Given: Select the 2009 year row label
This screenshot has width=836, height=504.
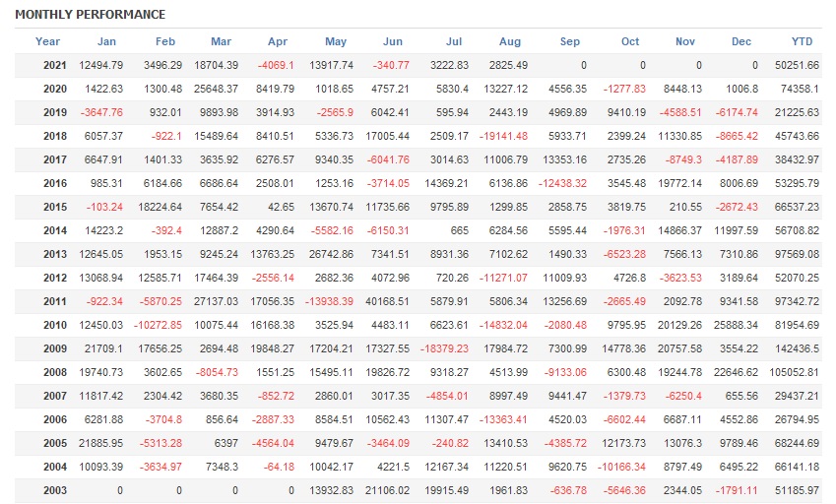Looking at the screenshot, I should pos(55,348).
